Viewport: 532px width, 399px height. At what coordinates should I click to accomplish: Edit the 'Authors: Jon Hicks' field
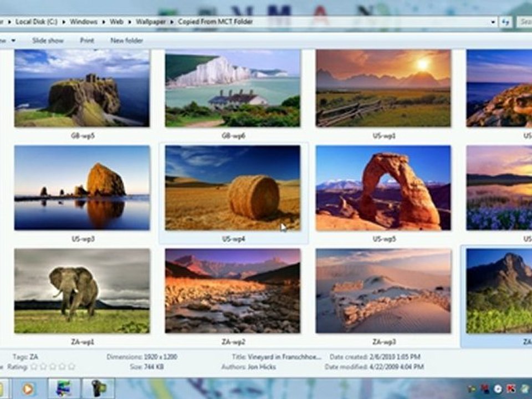(x=249, y=367)
